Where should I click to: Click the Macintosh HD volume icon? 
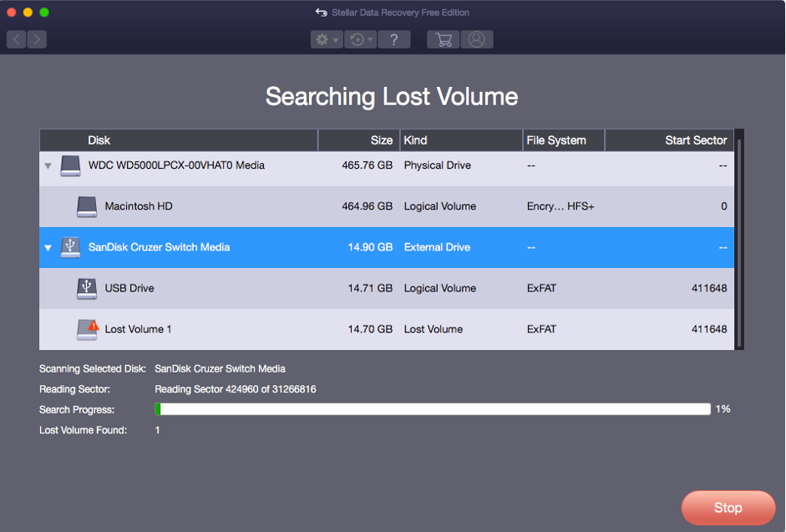click(x=87, y=206)
